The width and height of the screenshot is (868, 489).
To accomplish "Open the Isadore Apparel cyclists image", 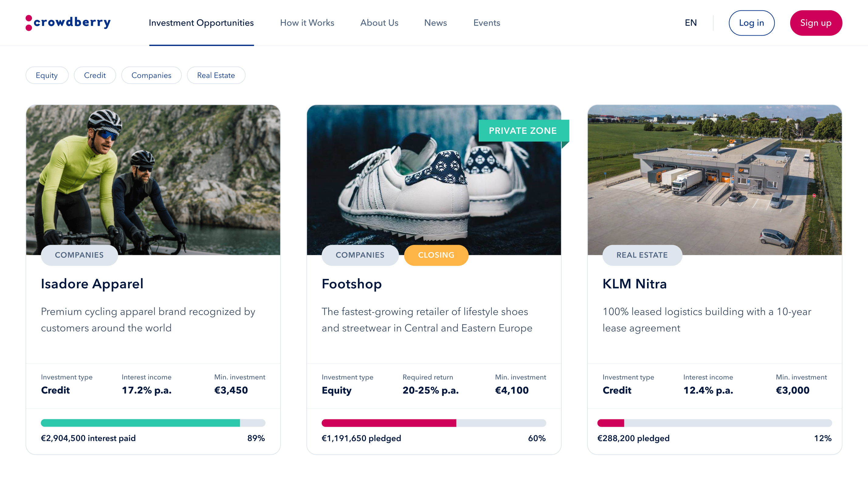I will tap(153, 180).
